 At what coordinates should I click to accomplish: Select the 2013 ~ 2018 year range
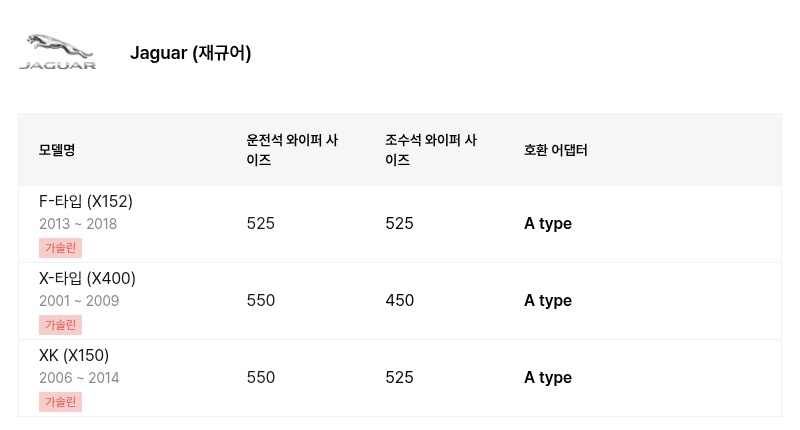[78, 224]
